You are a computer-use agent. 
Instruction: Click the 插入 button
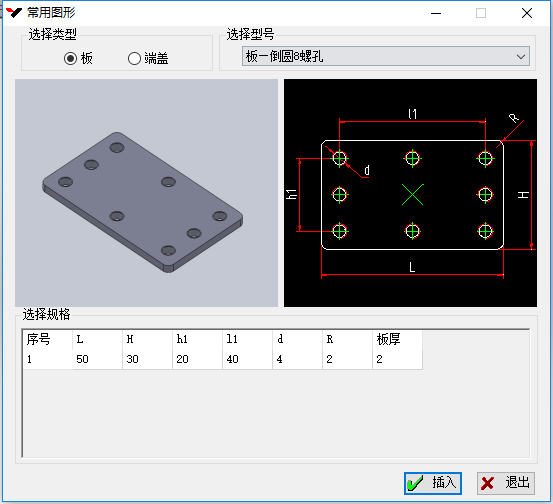433,483
